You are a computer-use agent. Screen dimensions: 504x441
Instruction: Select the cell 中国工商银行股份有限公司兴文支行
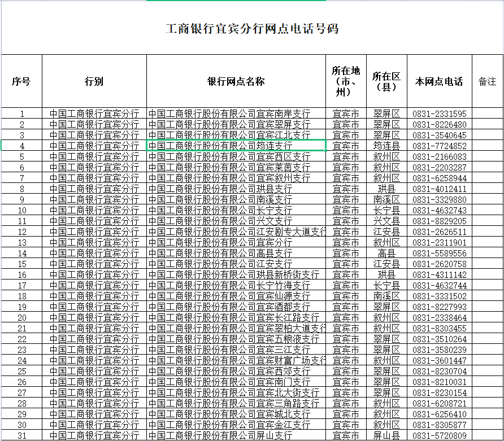coord(236,221)
